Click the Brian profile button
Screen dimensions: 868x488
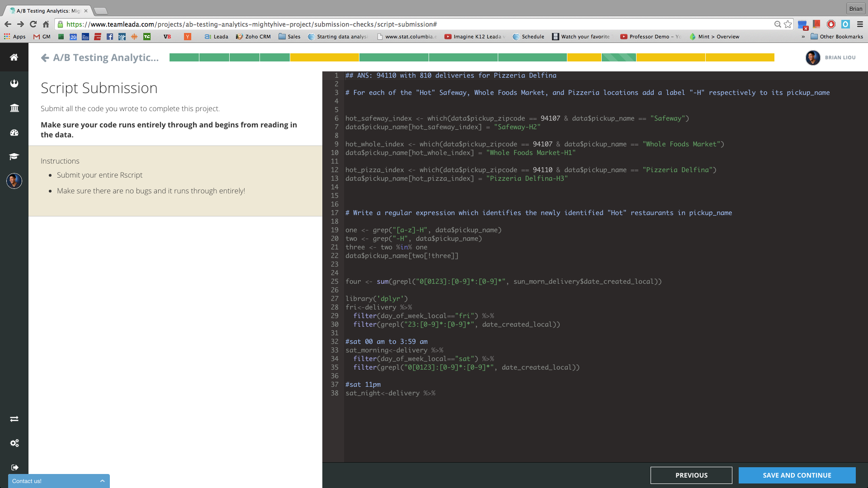pos(855,9)
